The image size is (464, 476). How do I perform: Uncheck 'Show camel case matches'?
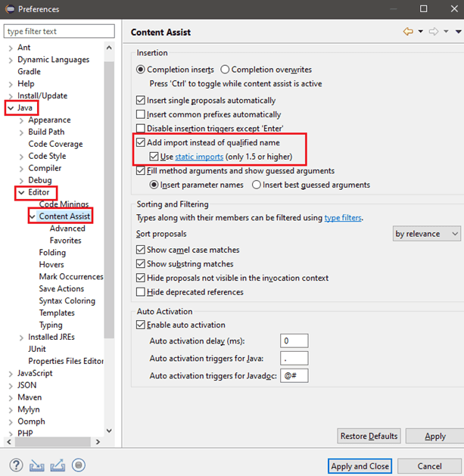point(140,250)
